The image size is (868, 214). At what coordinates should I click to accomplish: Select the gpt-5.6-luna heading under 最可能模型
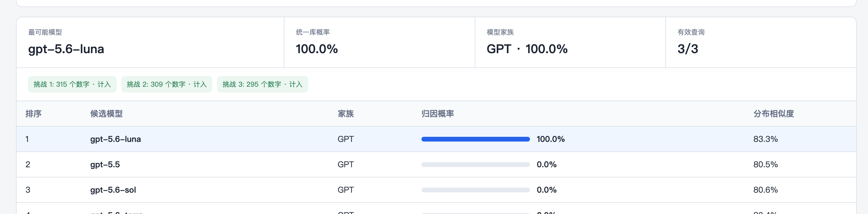pyautogui.click(x=66, y=49)
